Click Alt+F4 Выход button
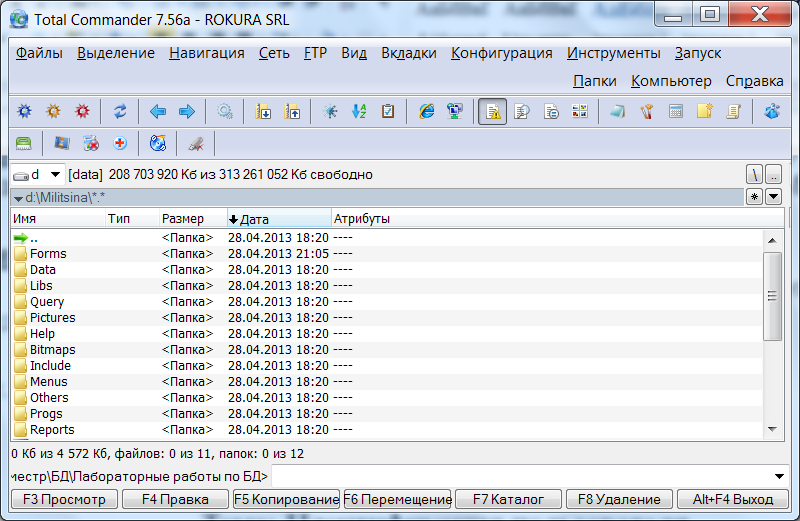The image size is (800, 521). point(733,499)
